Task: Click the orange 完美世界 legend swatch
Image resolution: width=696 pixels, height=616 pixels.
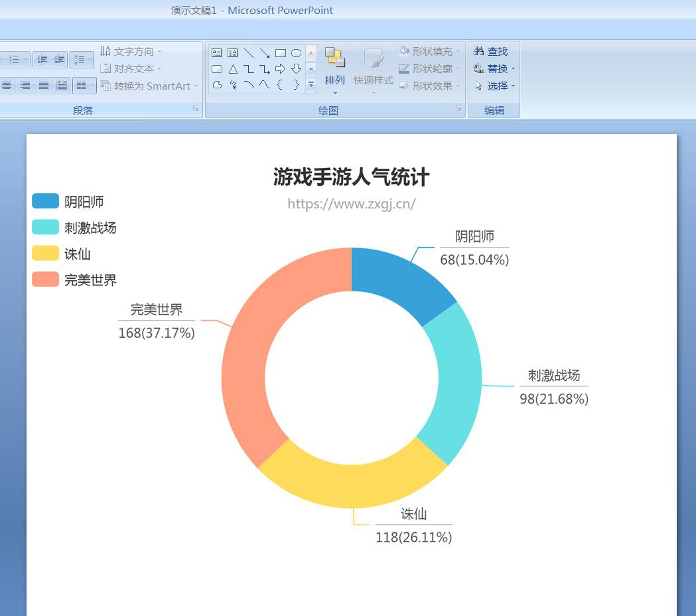Action: 45,279
